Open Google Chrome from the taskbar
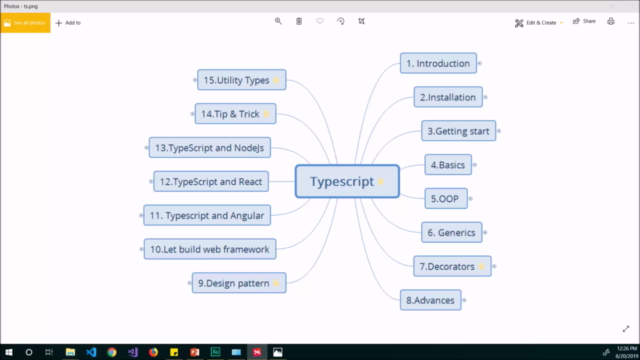Viewport: 640px width, 360px height. click(112, 352)
